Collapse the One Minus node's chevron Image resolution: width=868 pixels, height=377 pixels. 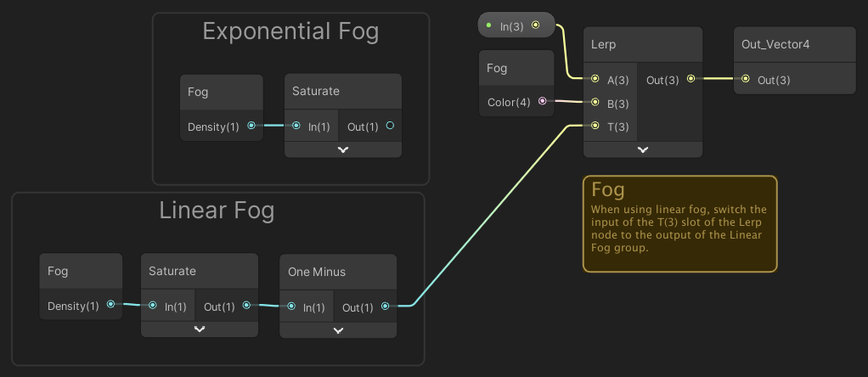[x=338, y=330]
